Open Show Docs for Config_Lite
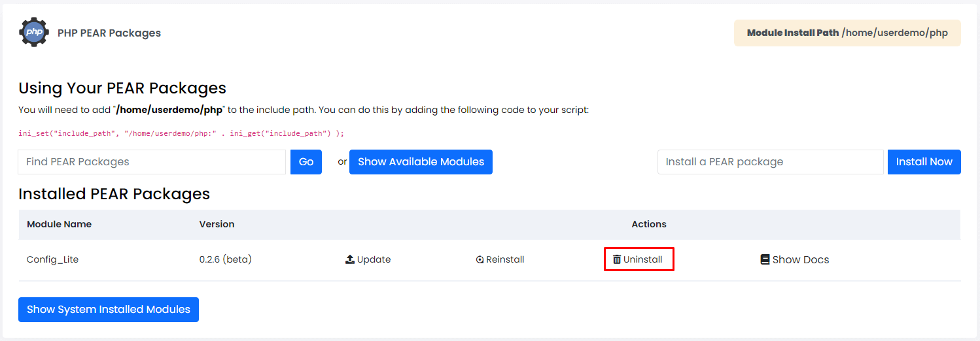 tap(794, 259)
